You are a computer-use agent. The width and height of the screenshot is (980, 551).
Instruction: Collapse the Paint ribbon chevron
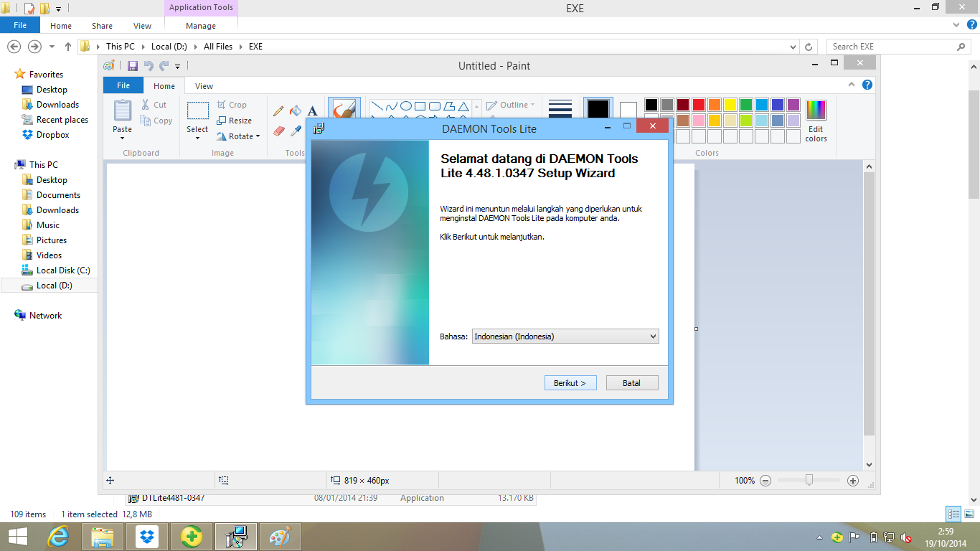[852, 85]
